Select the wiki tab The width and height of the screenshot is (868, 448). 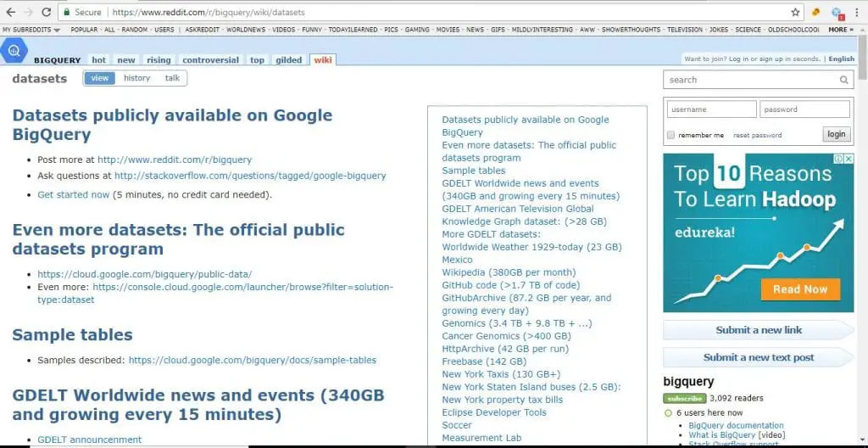(x=323, y=60)
